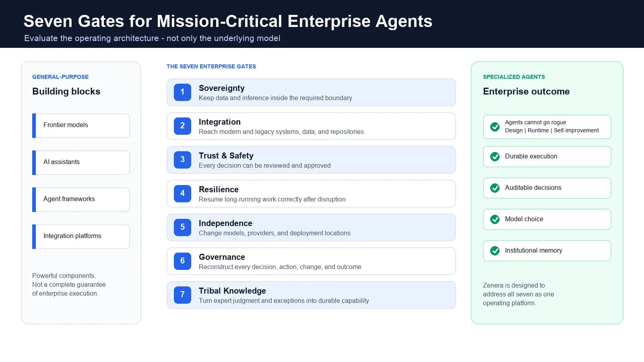
Task: Click the Sovereignty gate title
Action: click(x=222, y=88)
